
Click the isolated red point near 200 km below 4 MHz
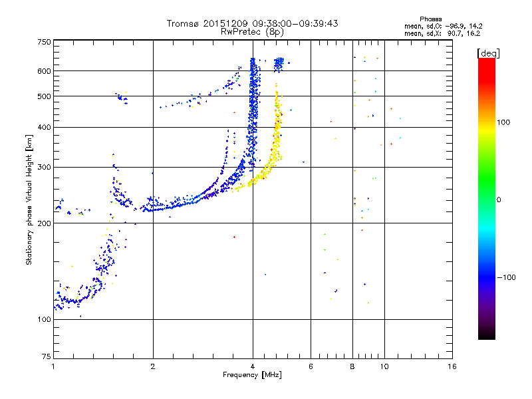[234, 237]
